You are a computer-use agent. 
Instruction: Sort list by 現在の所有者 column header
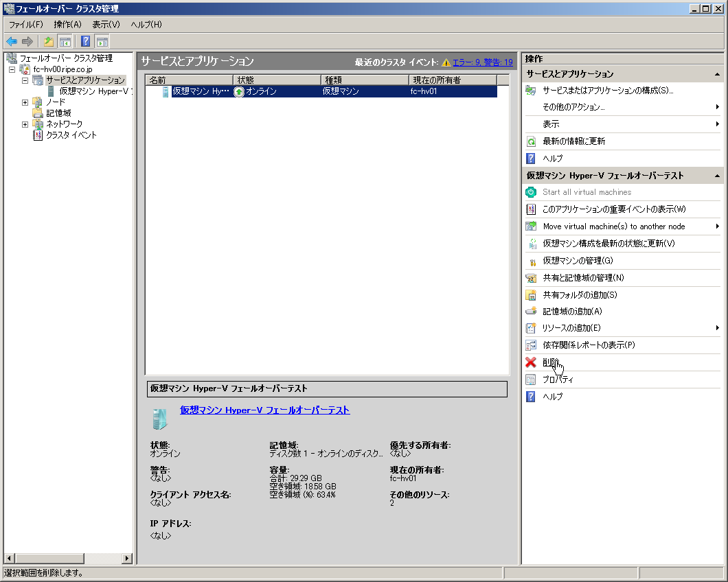pyautogui.click(x=453, y=80)
